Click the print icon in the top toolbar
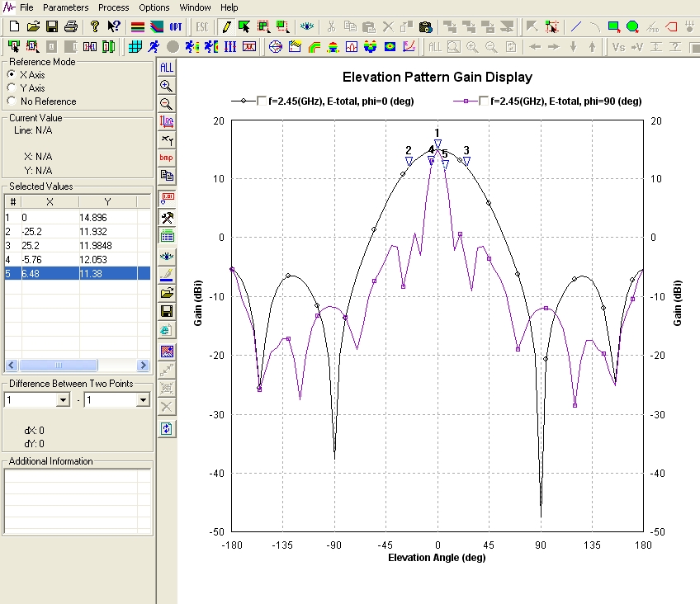 [x=71, y=26]
